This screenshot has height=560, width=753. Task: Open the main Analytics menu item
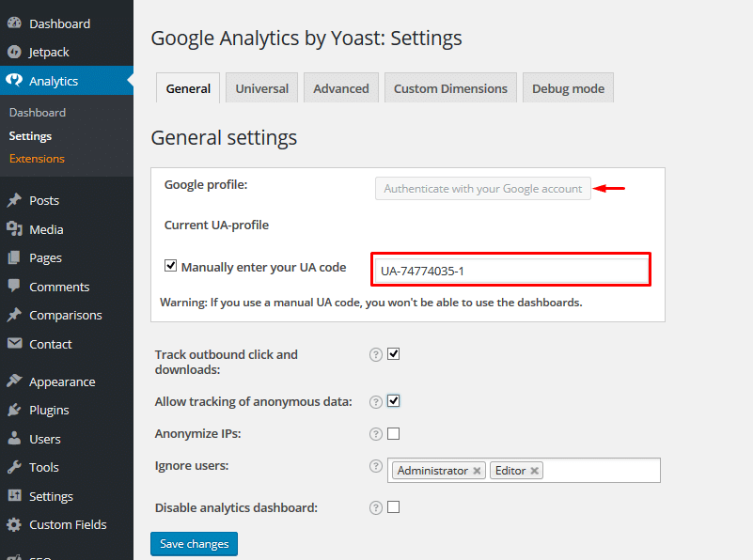[x=67, y=81]
